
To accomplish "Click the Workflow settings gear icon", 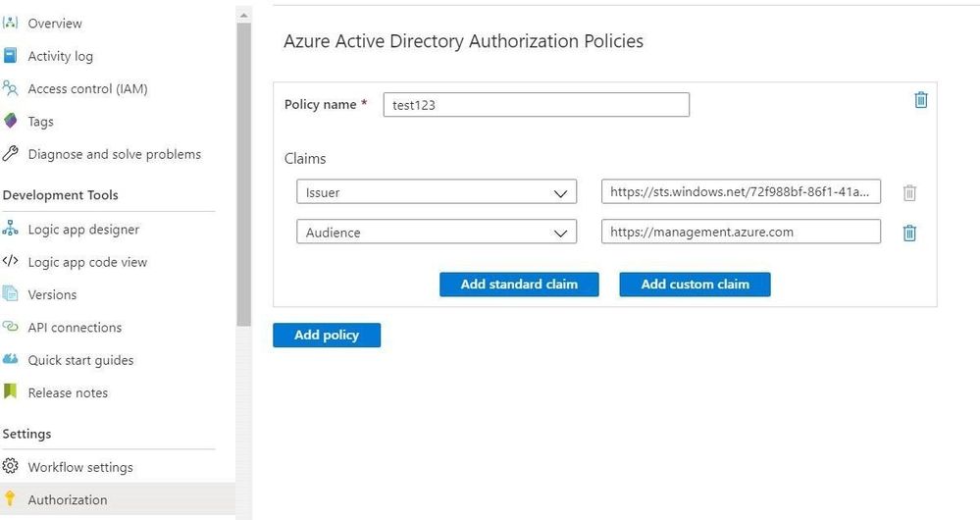I will click(x=10, y=466).
